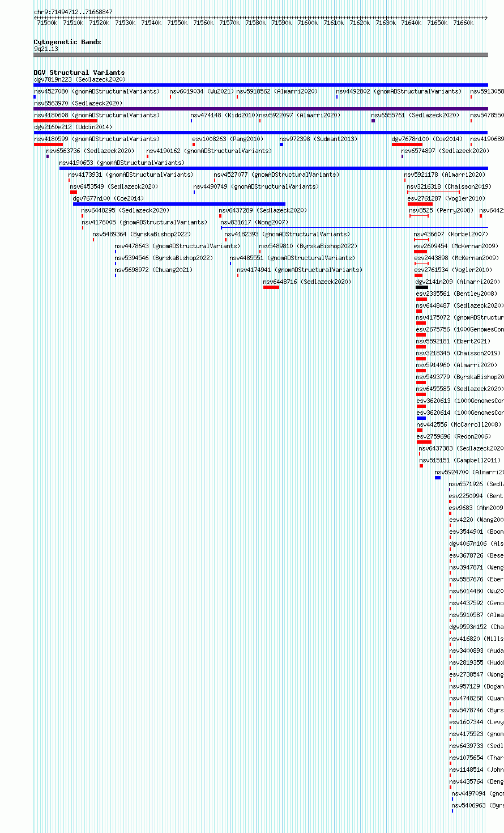The image size is (504, 833).
Task: Click the red bar under nsv4180599
Action: [48, 144]
